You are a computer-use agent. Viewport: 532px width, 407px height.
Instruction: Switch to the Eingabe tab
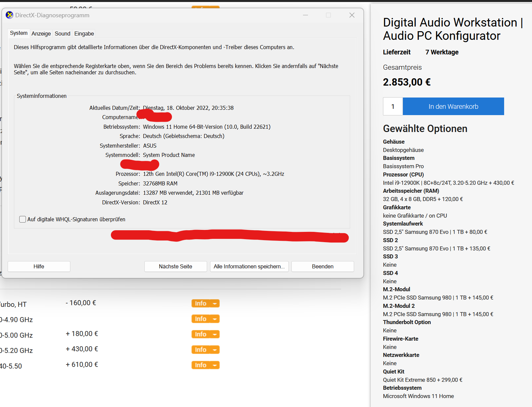(x=84, y=34)
